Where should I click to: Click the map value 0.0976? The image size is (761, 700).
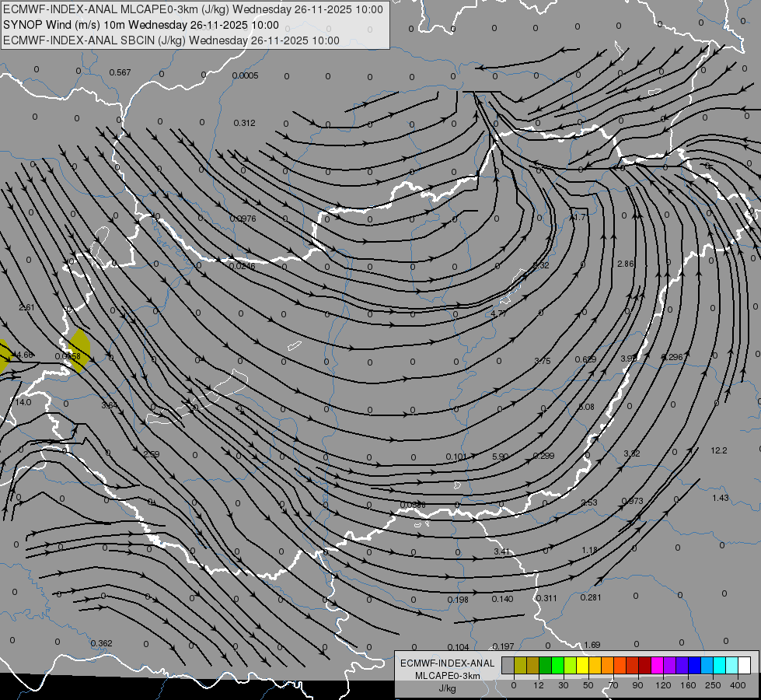[x=243, y=219]
